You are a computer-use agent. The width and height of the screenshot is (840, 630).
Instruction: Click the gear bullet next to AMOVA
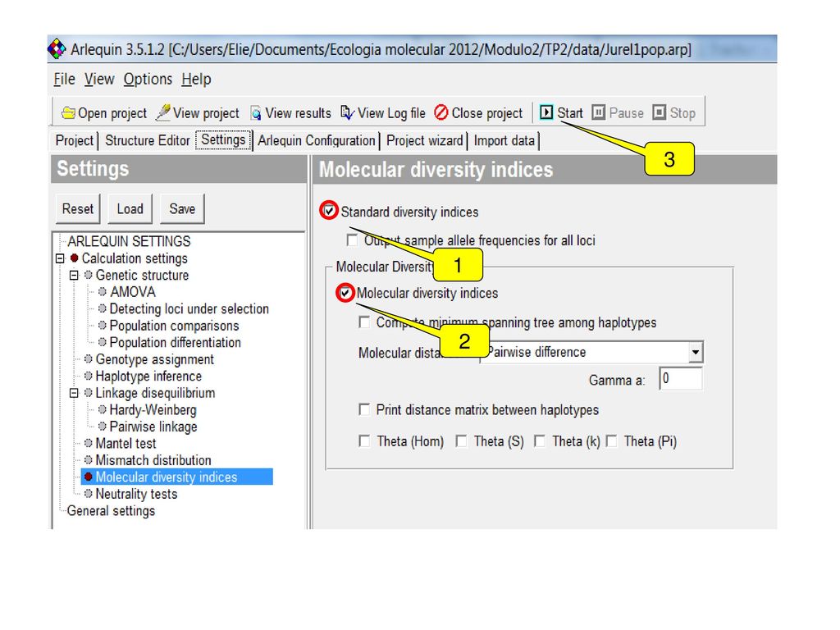(103, 292)
